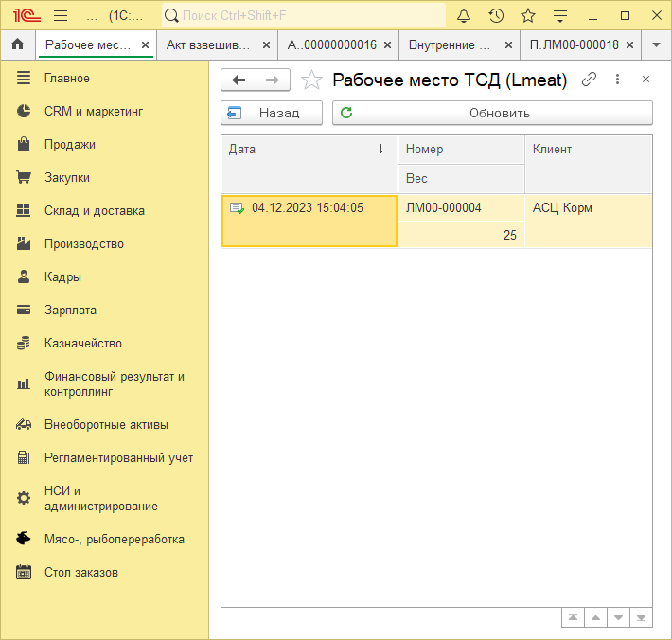Focus the Поиск search field
This screenshot has width=672, height=640.
(x=304, y=15)
